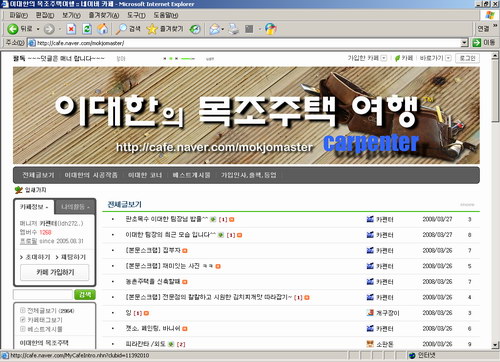This screenshot has height=362, width=500.
Task: Stop page loading with red X icon
Action: 71,29
